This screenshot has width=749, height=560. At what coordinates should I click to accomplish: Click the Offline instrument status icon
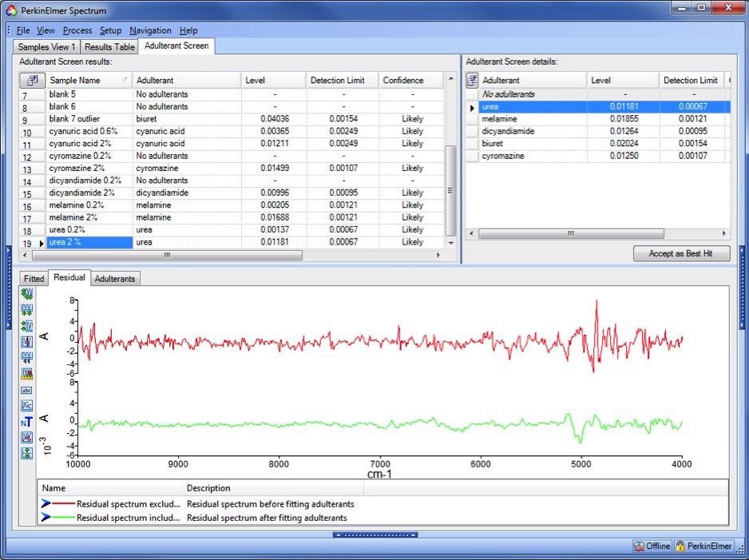point(638,546)
